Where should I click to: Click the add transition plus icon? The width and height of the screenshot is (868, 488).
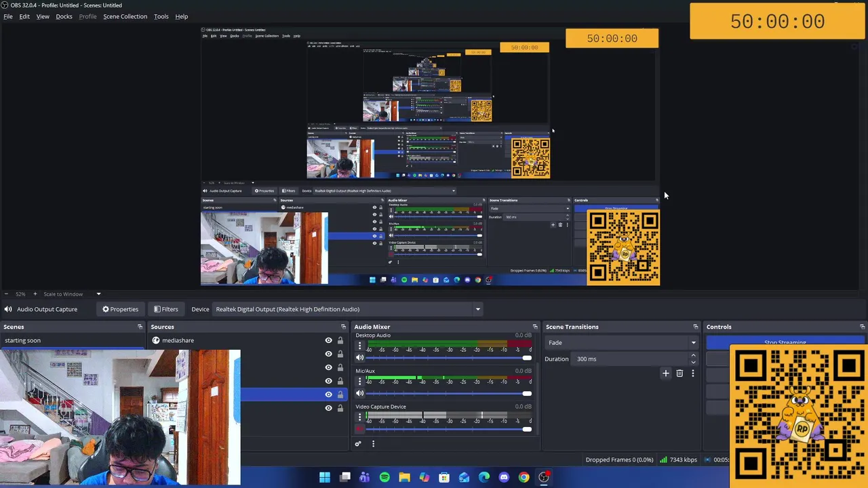(665, 373)
